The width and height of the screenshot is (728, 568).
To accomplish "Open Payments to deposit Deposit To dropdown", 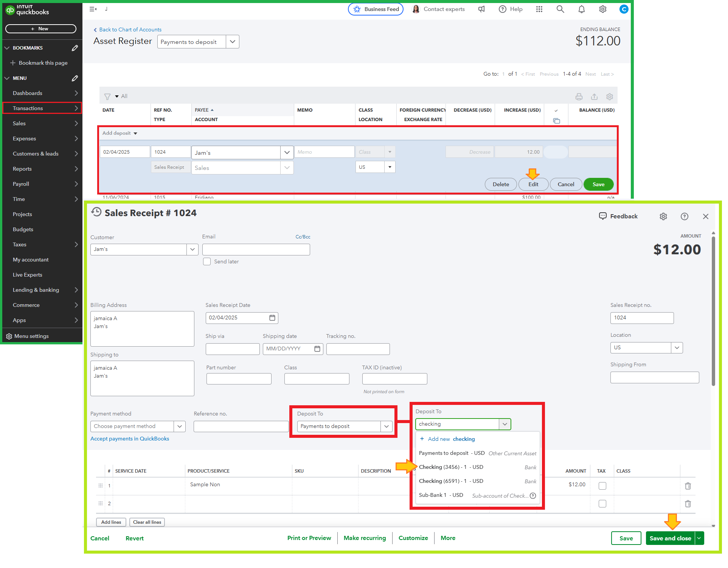I will [x=386, y=426].
